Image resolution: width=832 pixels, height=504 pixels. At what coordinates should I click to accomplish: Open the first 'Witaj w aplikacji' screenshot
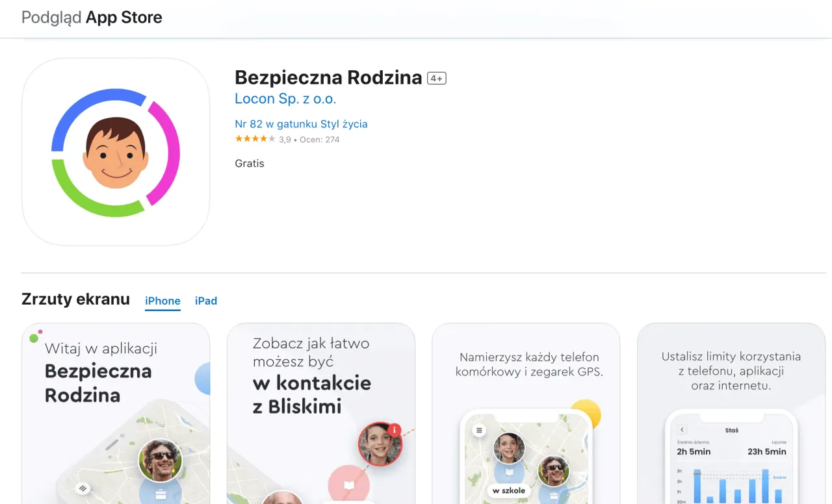pos(116,413)
